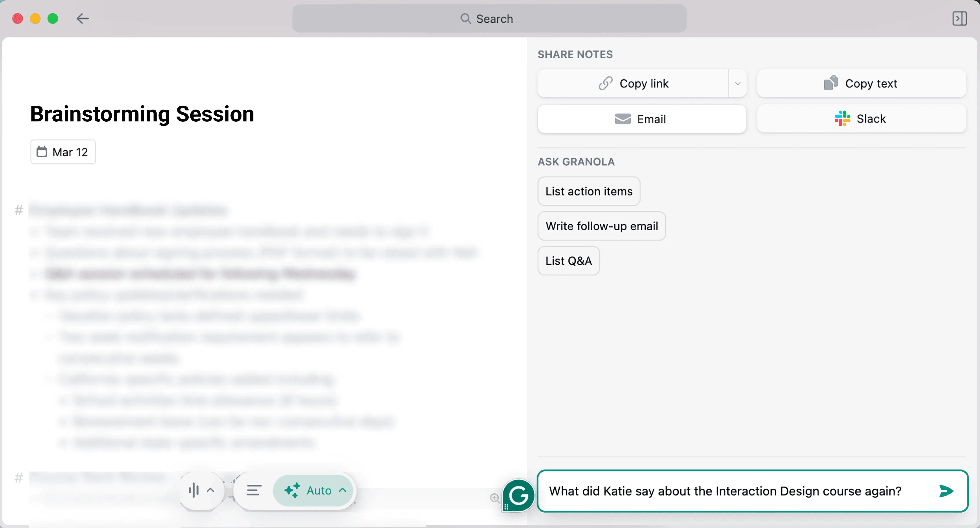This screenshot has height=528, width=980.
Task: Toggle the right sidebar panel icon
Action: pos(959,18)
